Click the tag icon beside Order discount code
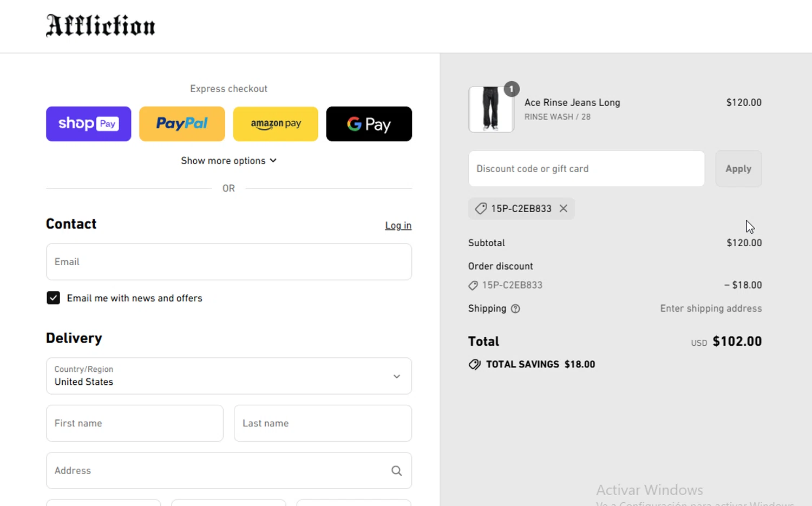 tap(473, 285)
